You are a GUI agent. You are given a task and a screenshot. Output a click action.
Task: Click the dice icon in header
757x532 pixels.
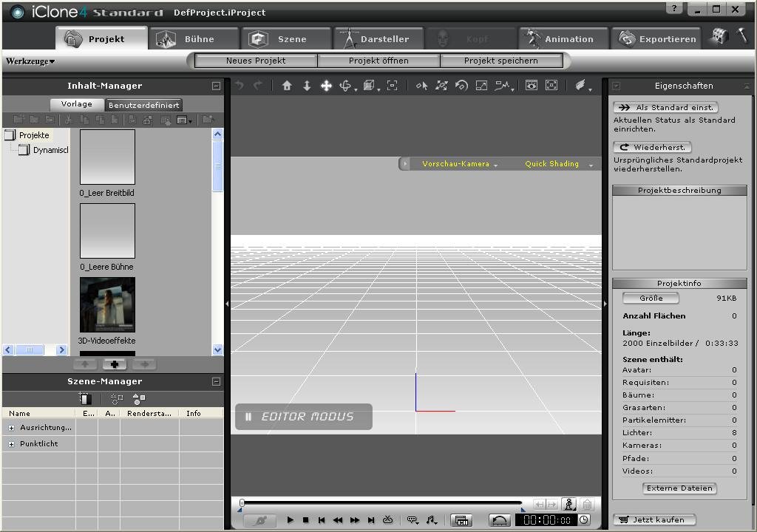coord(720,37)
